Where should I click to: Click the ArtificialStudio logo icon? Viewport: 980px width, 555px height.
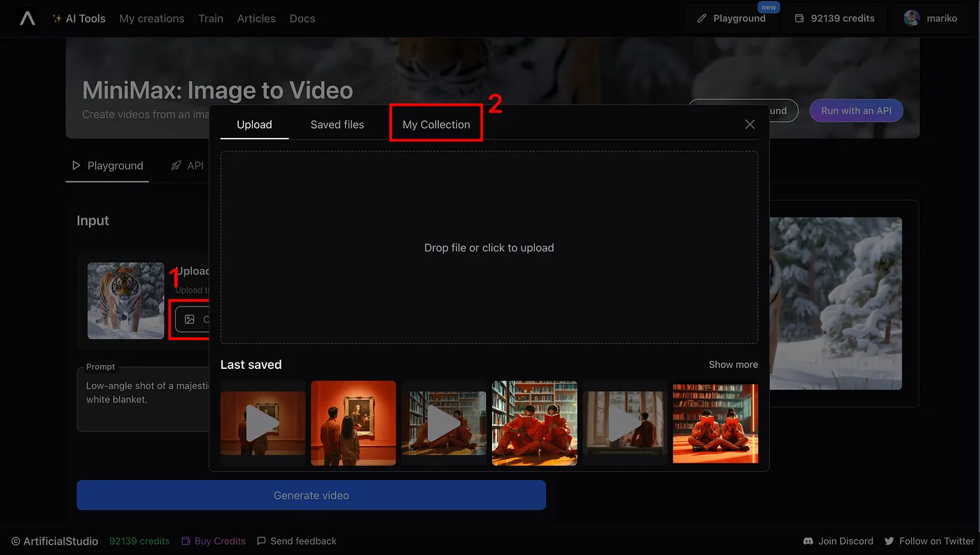click(x=27, y=18)
